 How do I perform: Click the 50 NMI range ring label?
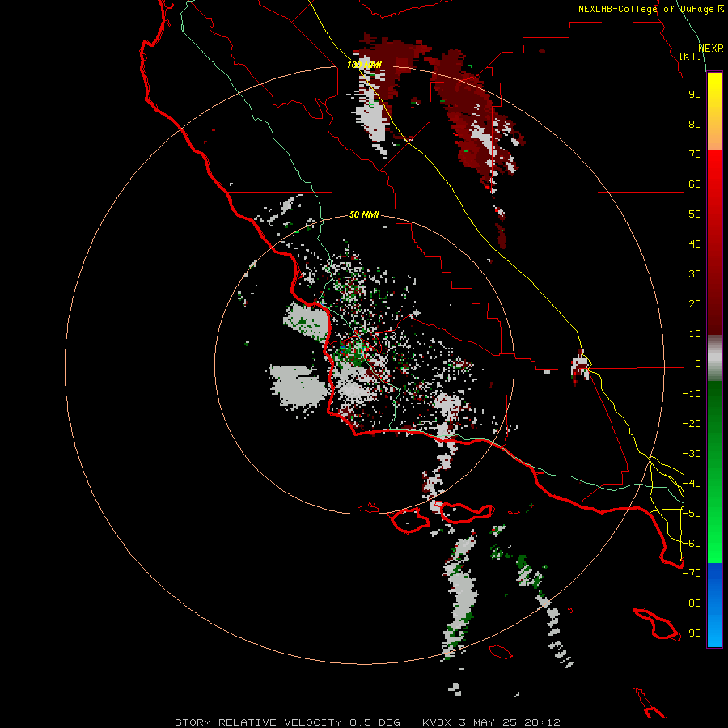click(364, 214)
